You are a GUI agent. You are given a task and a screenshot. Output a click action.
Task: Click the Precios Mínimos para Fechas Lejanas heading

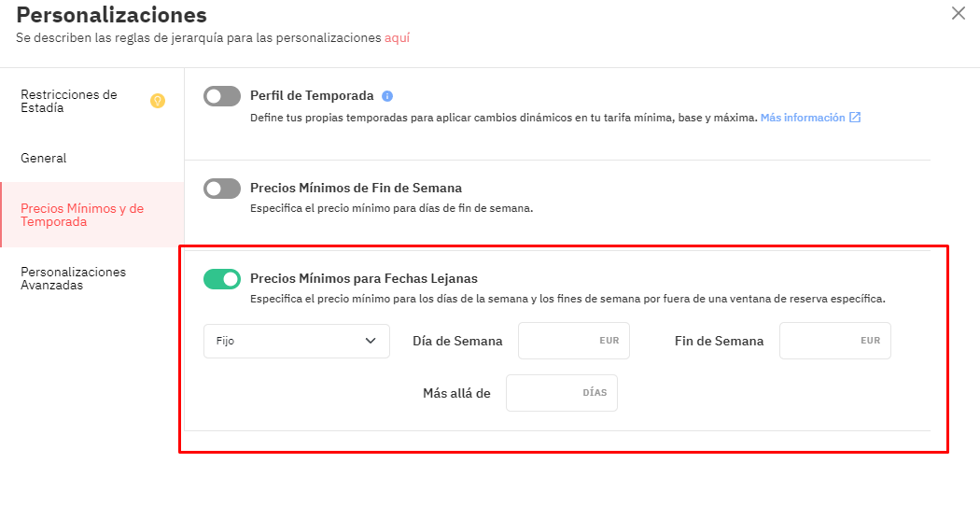[364, 279]
